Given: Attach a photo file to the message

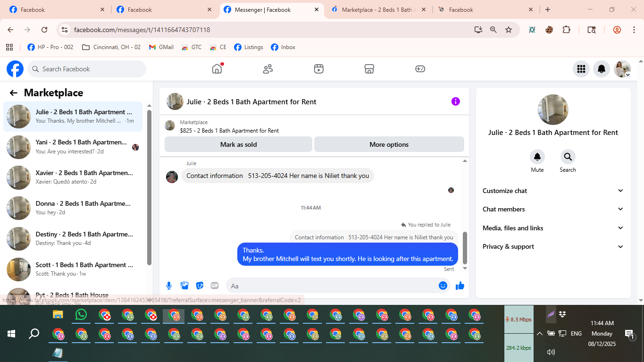Looking at the screenshot, I should [184, 286].
